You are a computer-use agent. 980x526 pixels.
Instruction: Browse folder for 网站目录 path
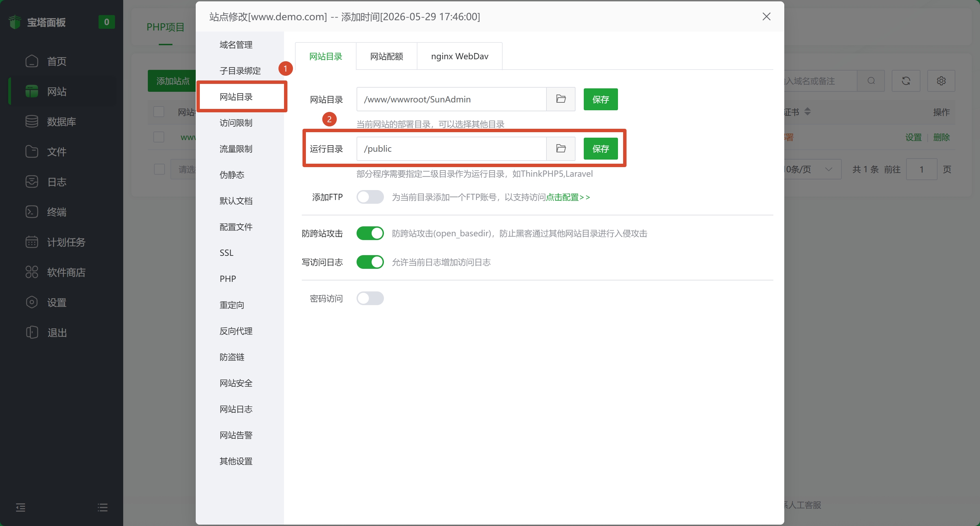(x=561, y=99)
